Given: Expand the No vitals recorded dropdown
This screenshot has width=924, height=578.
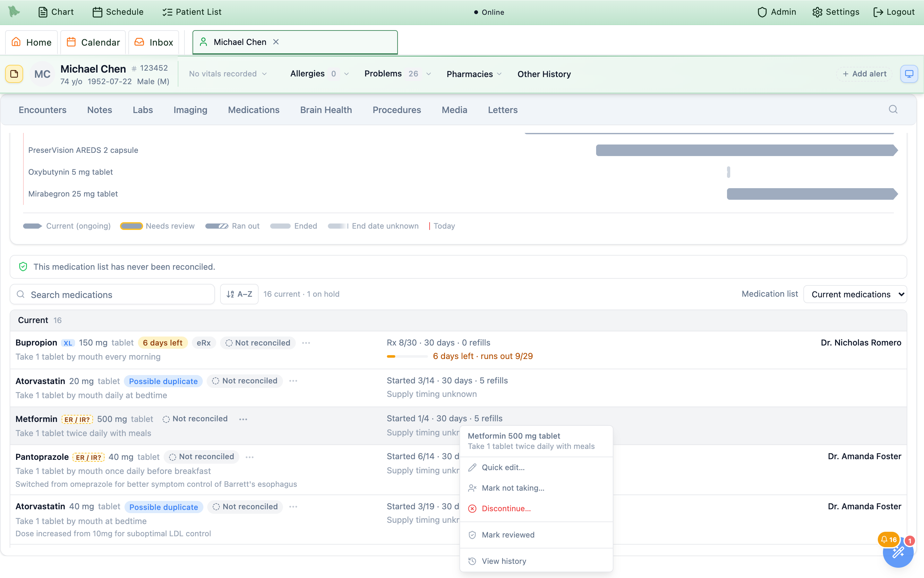Looking at the screenshot, I should (x=228, y=74).
